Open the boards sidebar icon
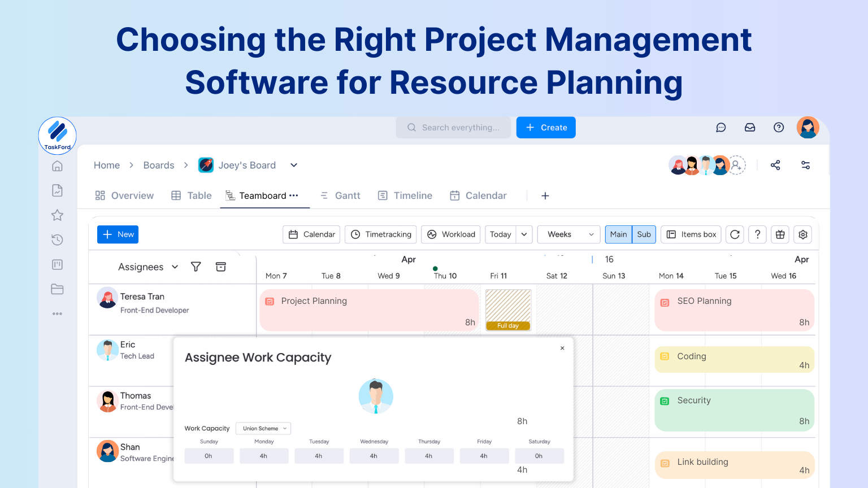 pos(57,264)
